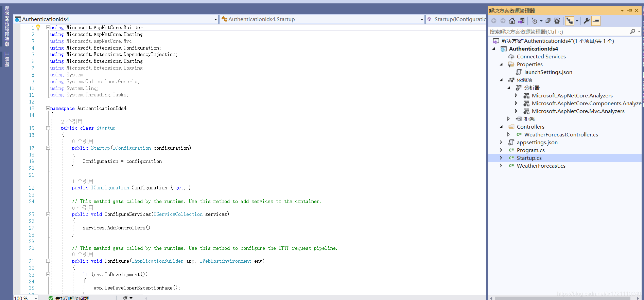Viewport: 644px width, 300px height.
Task: Click the Forward arrow in Solution Explorer
Action: 503,21
